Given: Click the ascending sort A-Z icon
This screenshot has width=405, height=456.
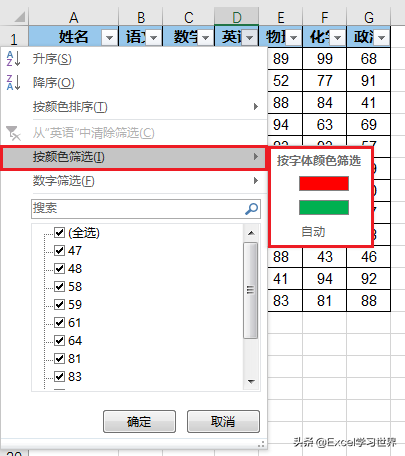Looking at the screenshot, I should tap(13, 59).
